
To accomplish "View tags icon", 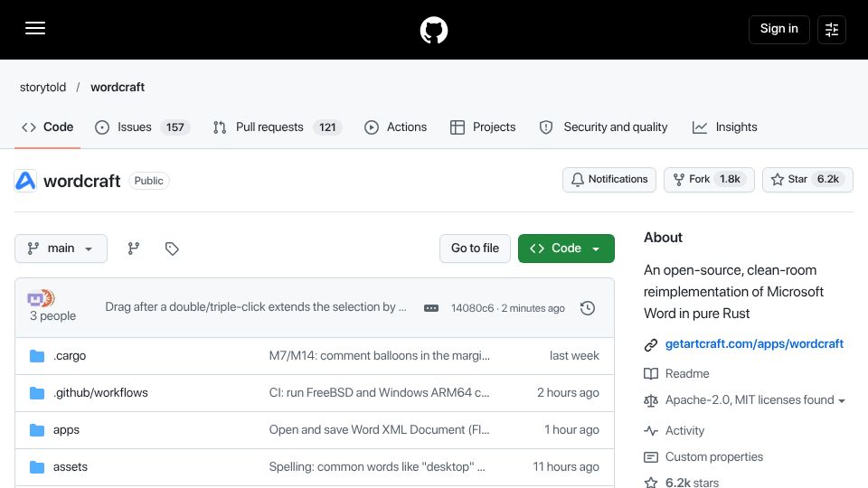I will pos(172,249).
